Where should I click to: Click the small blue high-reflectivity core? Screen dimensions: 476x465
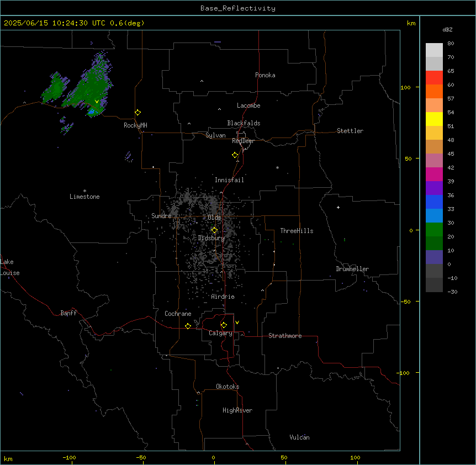click(92, 112)
